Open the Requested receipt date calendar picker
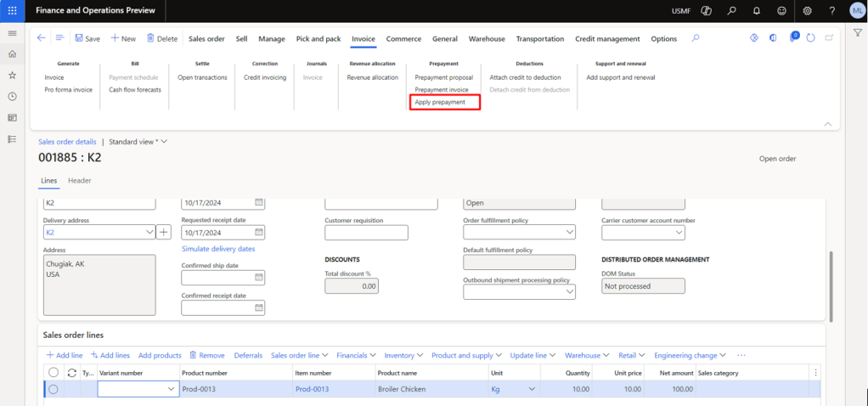 [x=259, y=233]
